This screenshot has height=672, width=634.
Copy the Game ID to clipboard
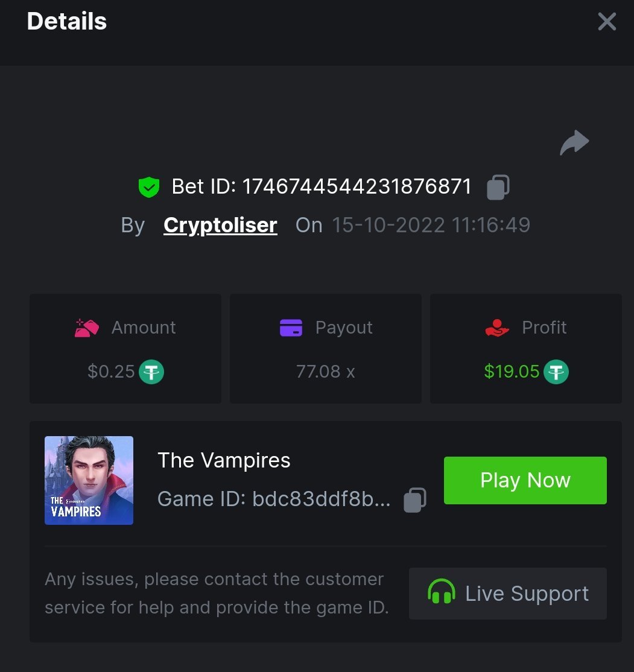[415, 500]
